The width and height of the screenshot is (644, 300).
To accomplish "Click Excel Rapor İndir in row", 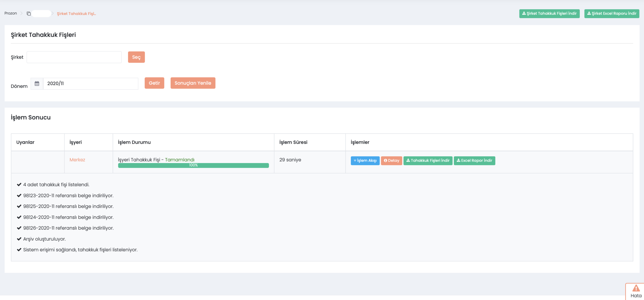I will coord(474,161).
